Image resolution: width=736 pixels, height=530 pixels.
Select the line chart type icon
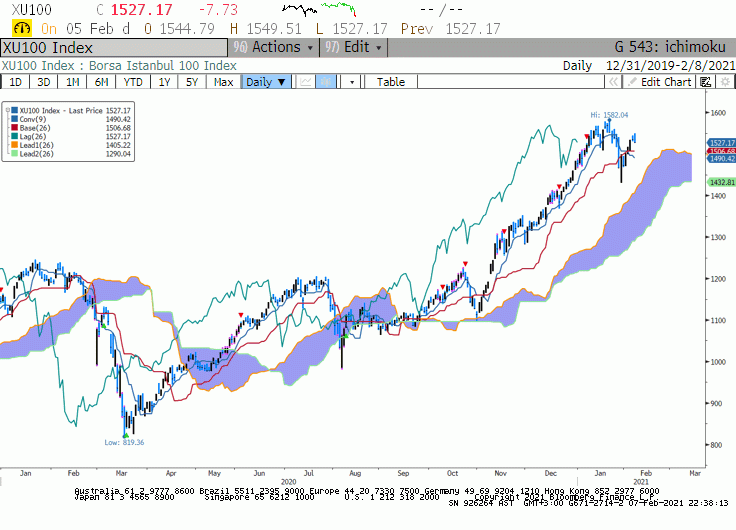306,82
